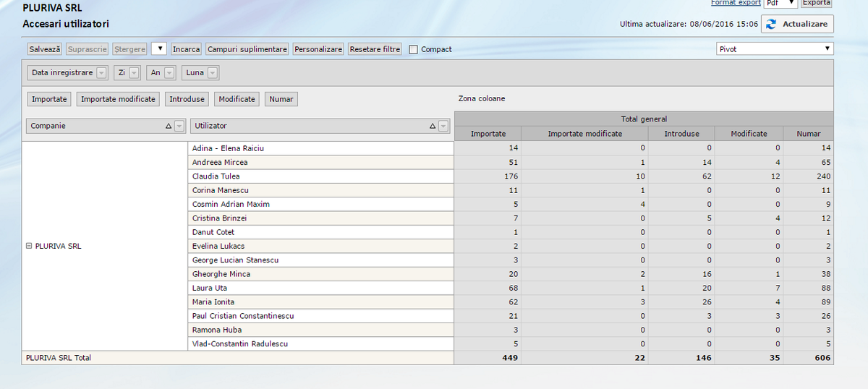This screenshot has height=389, width=868.
Task: Click the Exporta button
Action: pyautogui.click(x=817, y=3)
